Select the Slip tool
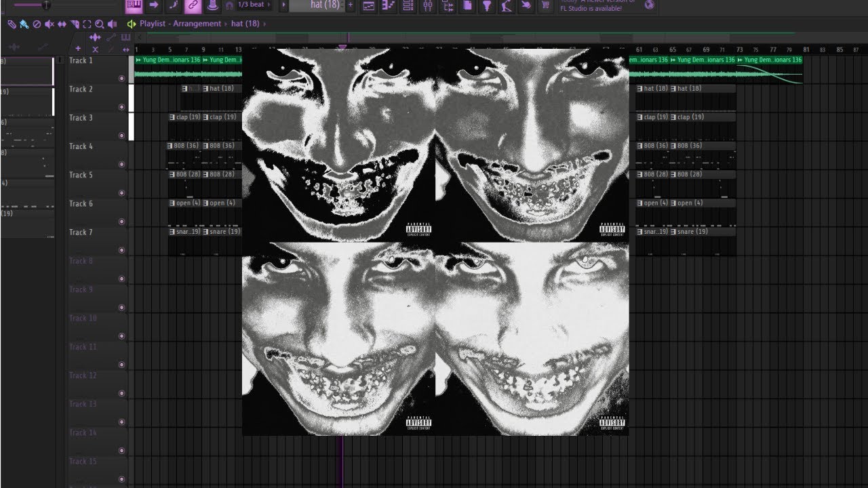The width and height of the screenshot is (868, 488). (62, 24)
